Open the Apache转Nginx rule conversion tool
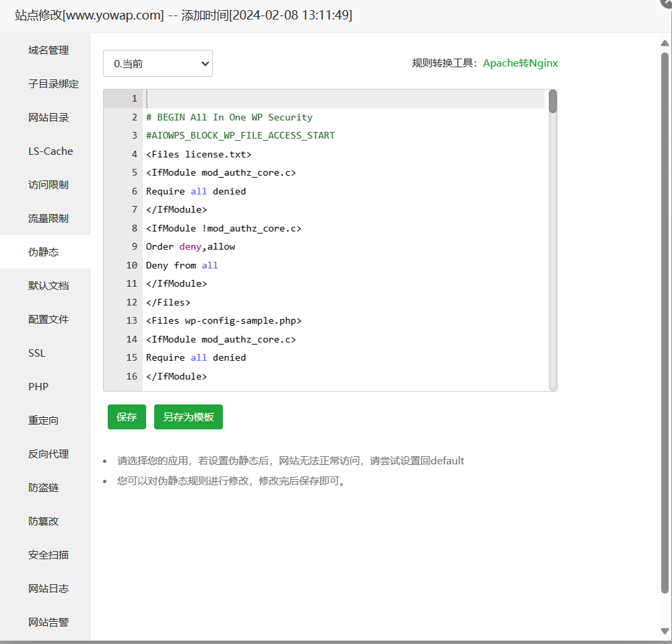The height and width of the screenshot is (644, 672). tap(520, 63)
